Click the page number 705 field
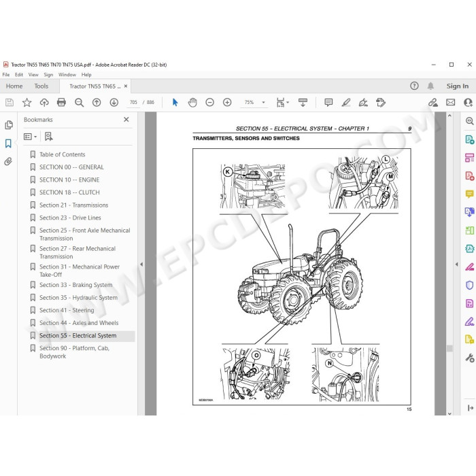Screen dimensions: 476x476 pyautogui.click(x=133, y=102)
